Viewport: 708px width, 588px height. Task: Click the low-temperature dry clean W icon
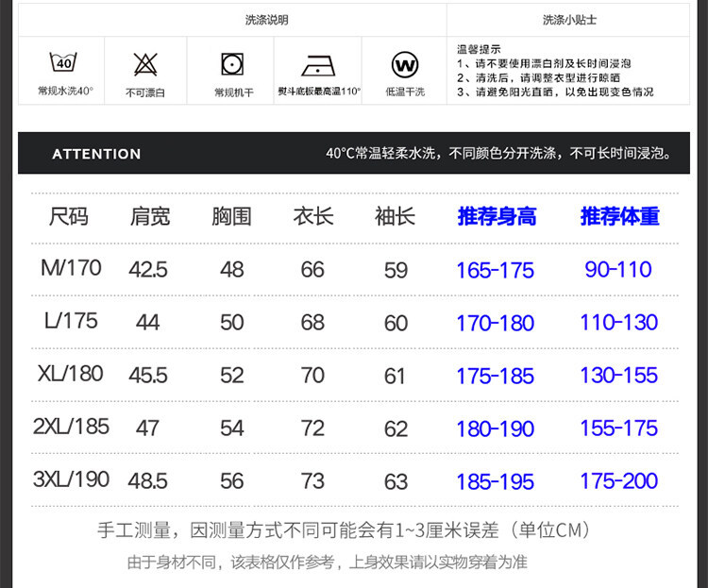[x=405, y=65]
